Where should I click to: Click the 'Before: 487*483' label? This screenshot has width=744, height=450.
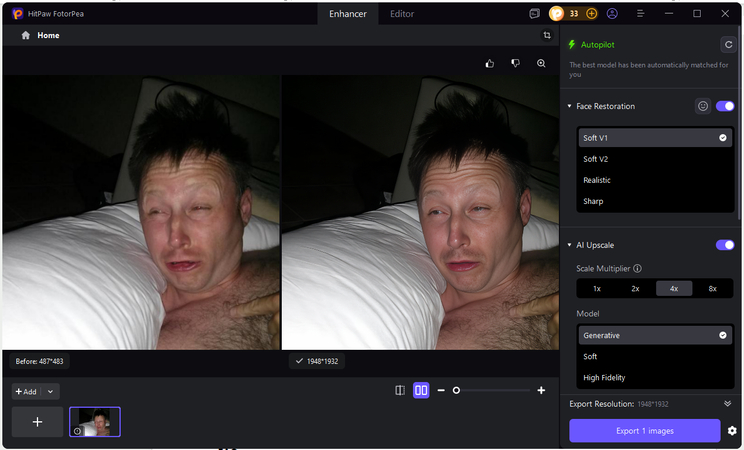[39, 361]
